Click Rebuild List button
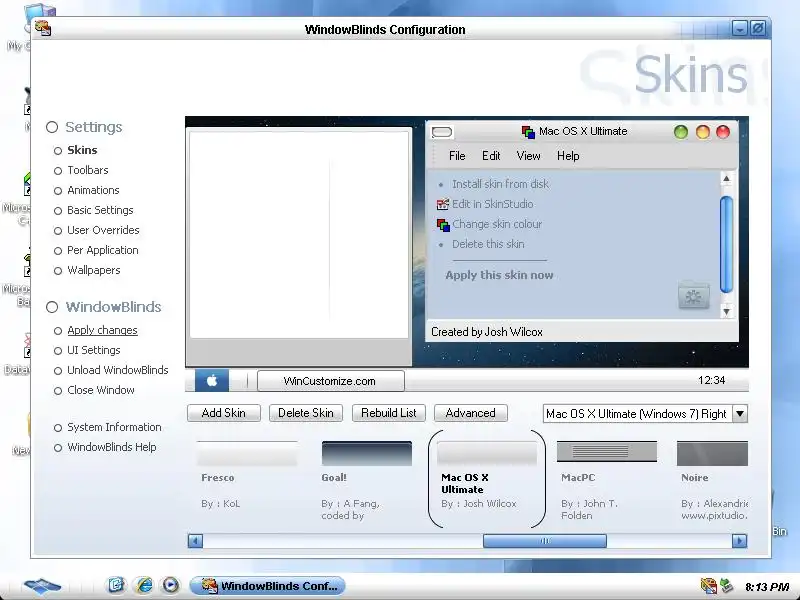 coord(388,413)
